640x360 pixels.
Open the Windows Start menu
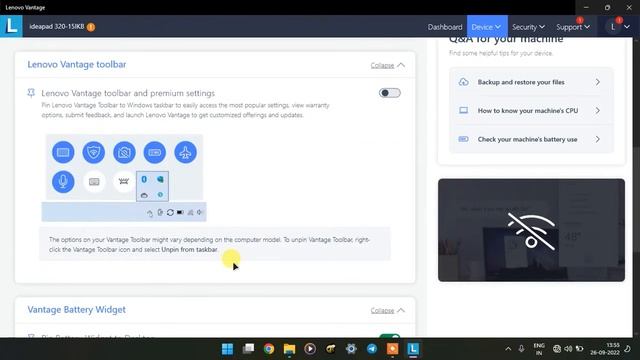(x=227, y=349)
